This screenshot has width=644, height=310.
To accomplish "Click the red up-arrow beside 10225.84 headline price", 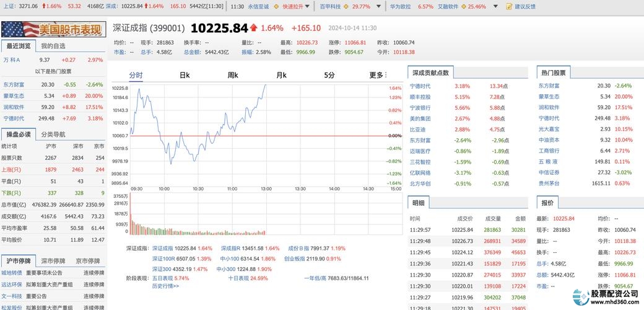I will click(253, 28).
